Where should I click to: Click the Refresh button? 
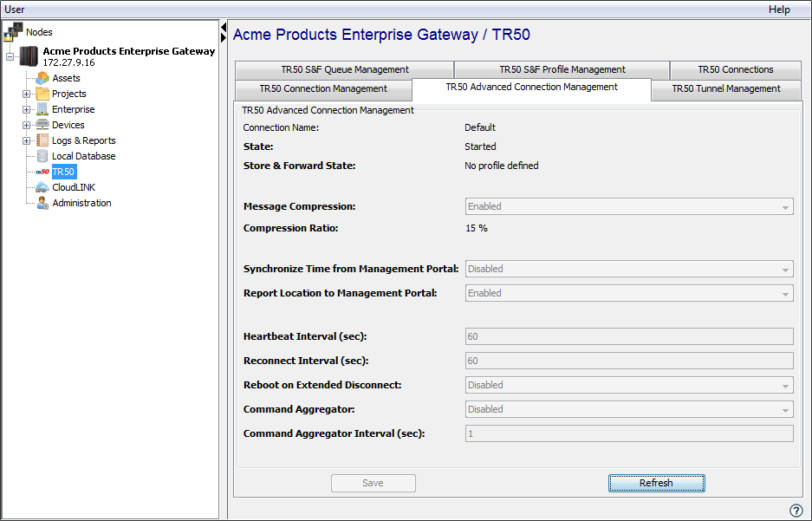click(x=656, y=483)
